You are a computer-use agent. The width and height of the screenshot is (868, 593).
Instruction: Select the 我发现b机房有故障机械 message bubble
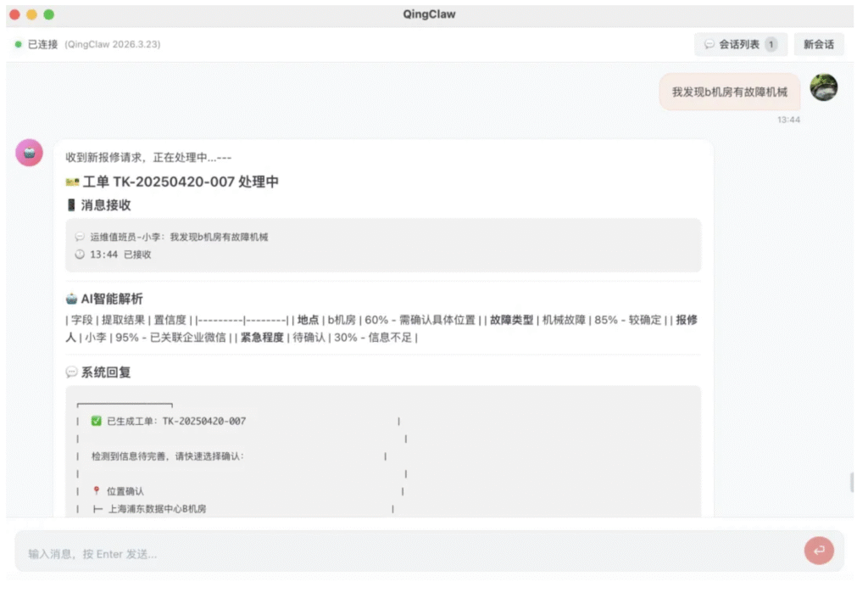click(x=729, y=92)
